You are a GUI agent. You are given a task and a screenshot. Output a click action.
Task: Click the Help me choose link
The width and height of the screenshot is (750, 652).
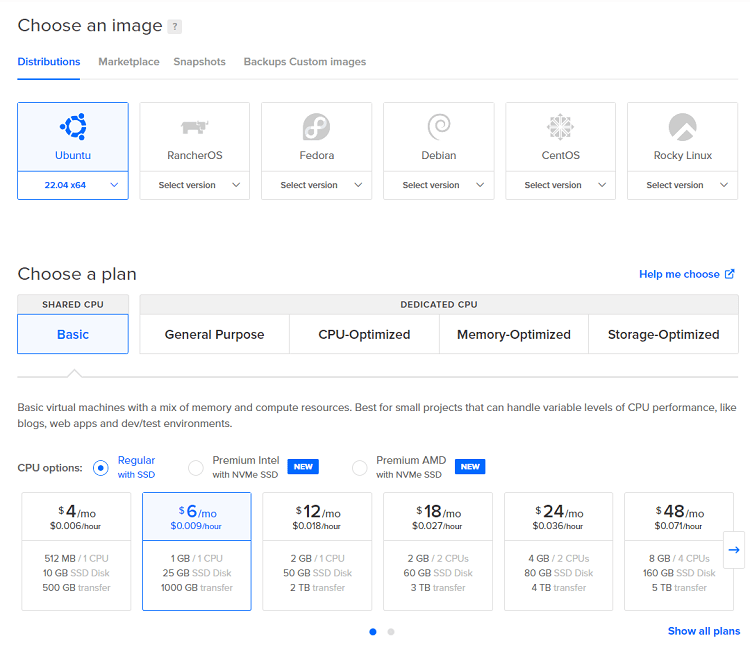click(x=686, y=274)
